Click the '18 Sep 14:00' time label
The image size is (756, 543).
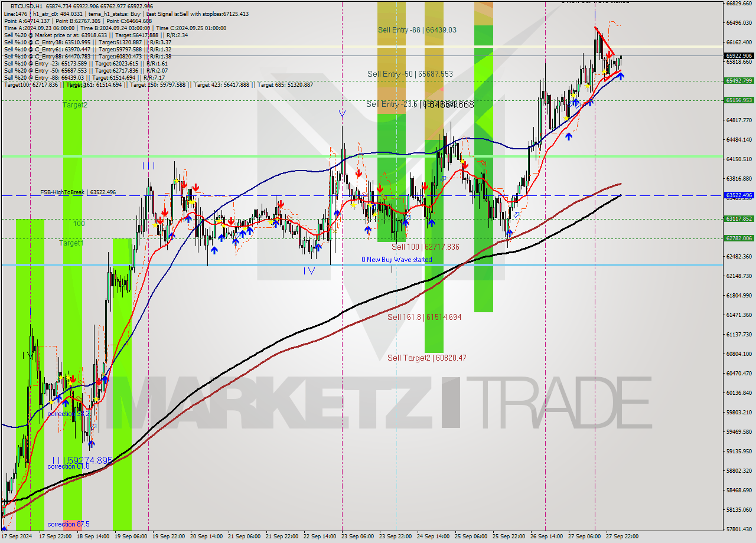pyautogui.click(x=93, y=537)
